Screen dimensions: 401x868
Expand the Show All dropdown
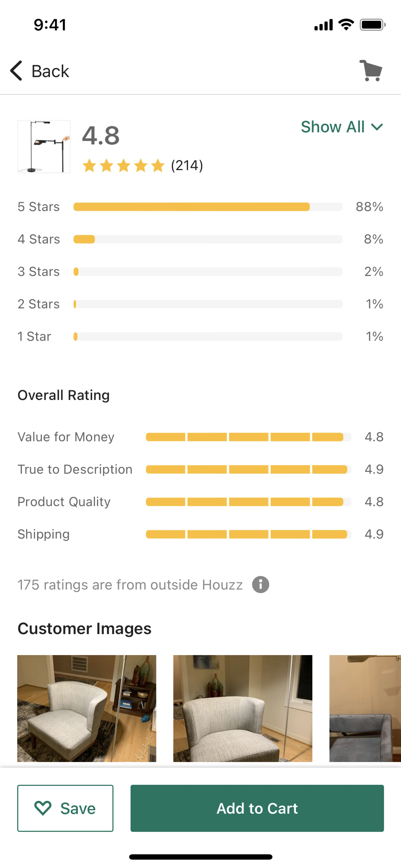coord(341,127)
